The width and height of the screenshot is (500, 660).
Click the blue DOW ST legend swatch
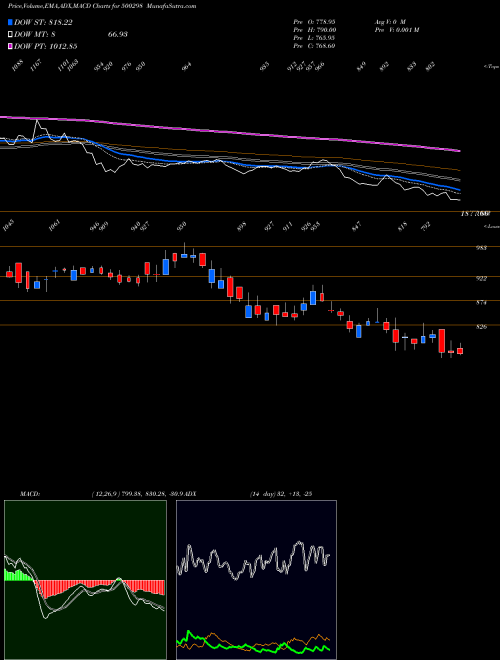click(x=10, y=22)
